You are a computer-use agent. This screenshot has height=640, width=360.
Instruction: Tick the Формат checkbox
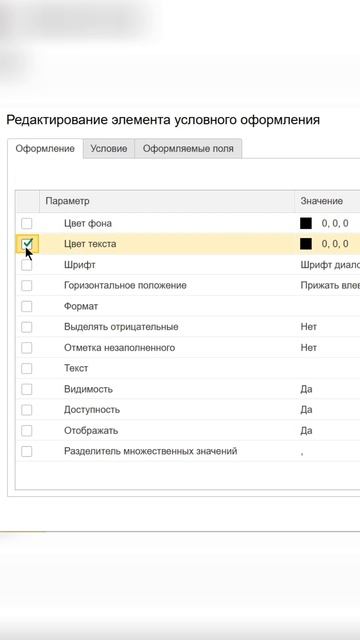[x=27, y=306]
